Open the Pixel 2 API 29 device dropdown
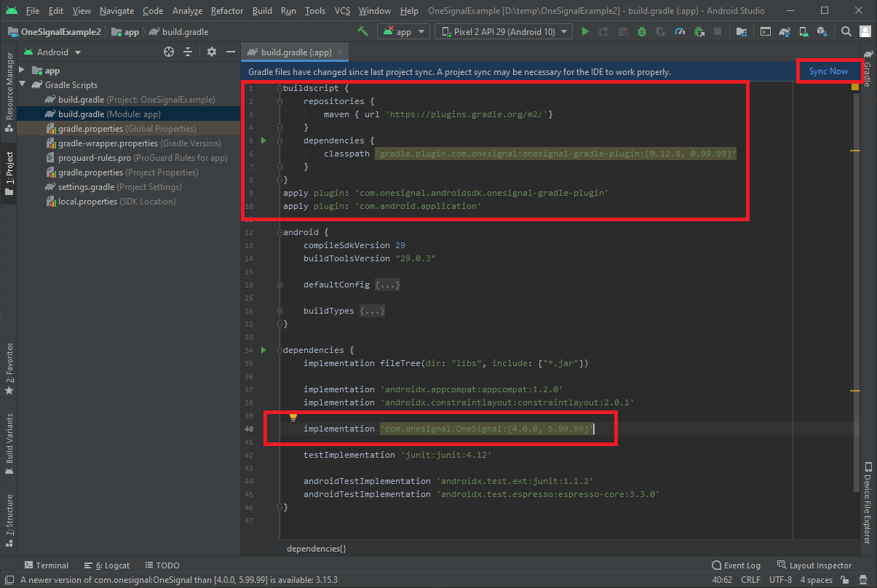 point(504,31)
